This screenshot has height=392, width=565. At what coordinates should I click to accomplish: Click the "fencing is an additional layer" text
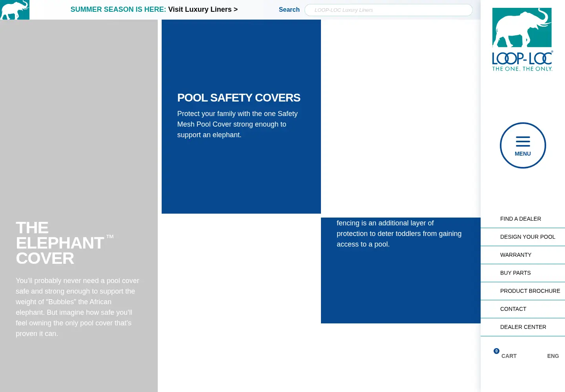[x=399, y=234]
